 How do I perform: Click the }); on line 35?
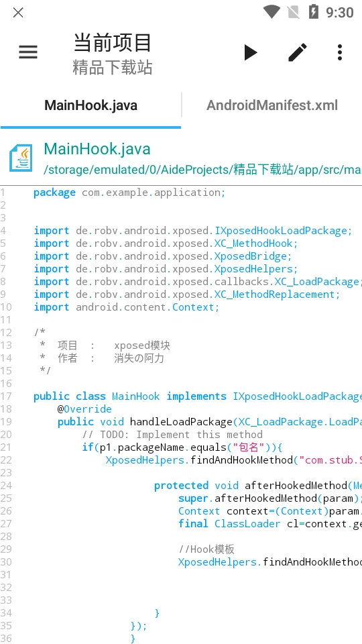[x=138, y=625]
